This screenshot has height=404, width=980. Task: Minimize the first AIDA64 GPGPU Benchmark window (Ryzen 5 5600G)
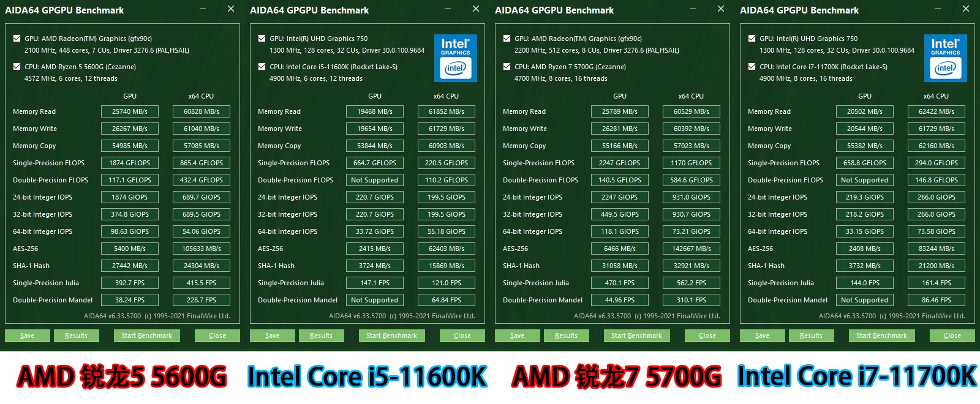pyautogui.click(x=203, y=9)
